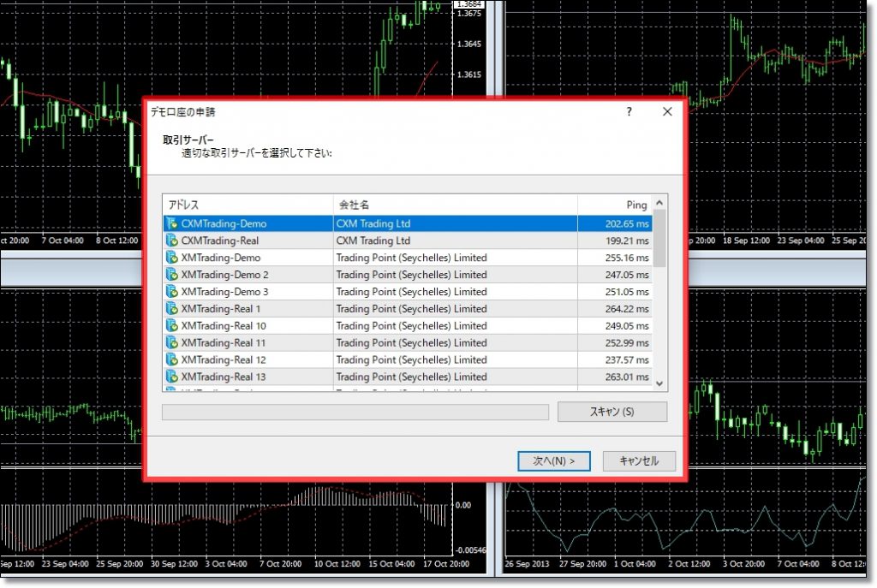The image size is (877, 588).
Task: Click the server icon beside XMTrading-Real 13
Action: 171,377
